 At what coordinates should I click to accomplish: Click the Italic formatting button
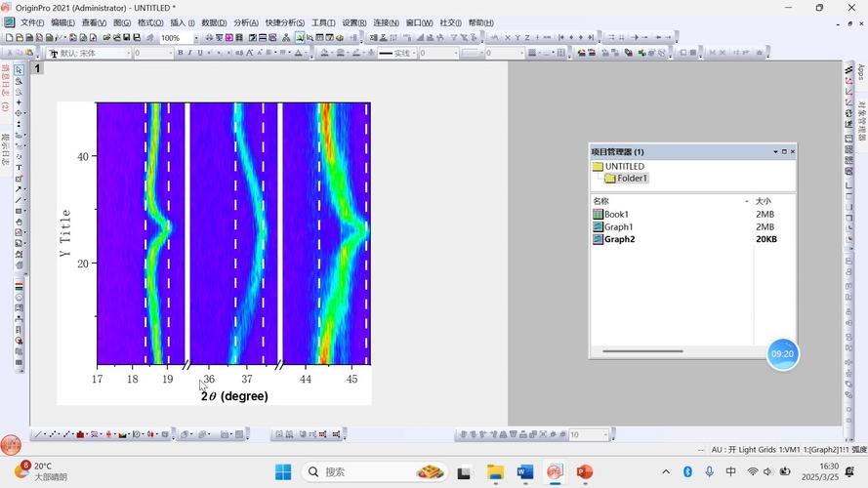coord(189,53)
